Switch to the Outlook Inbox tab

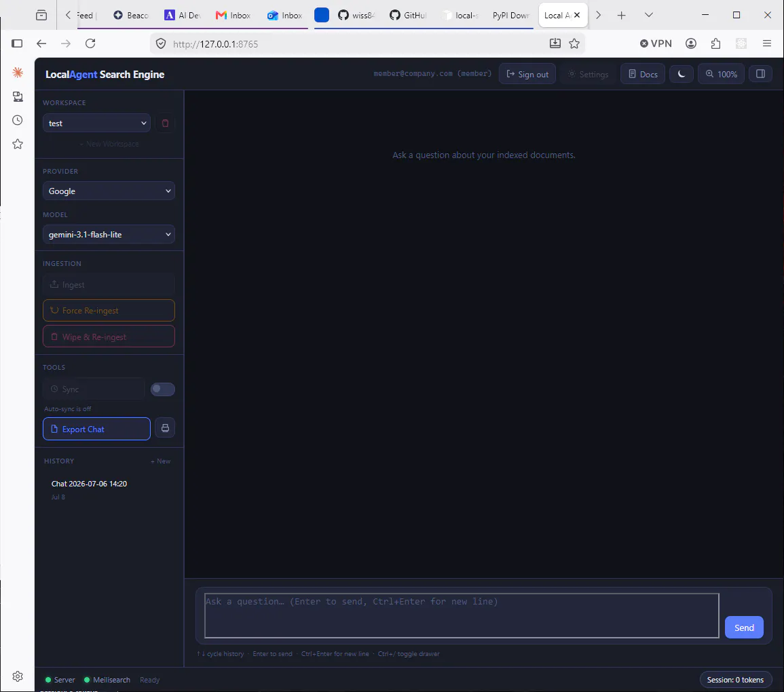285,15
